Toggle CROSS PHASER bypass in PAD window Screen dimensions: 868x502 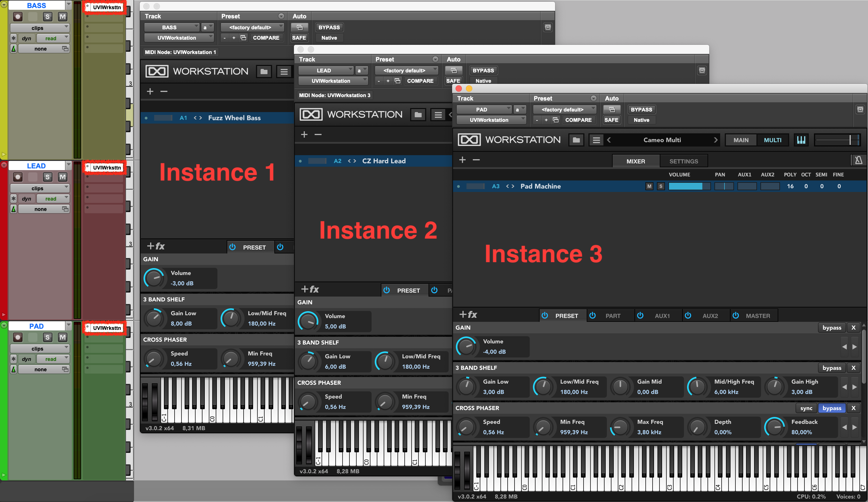pos(831,408)
